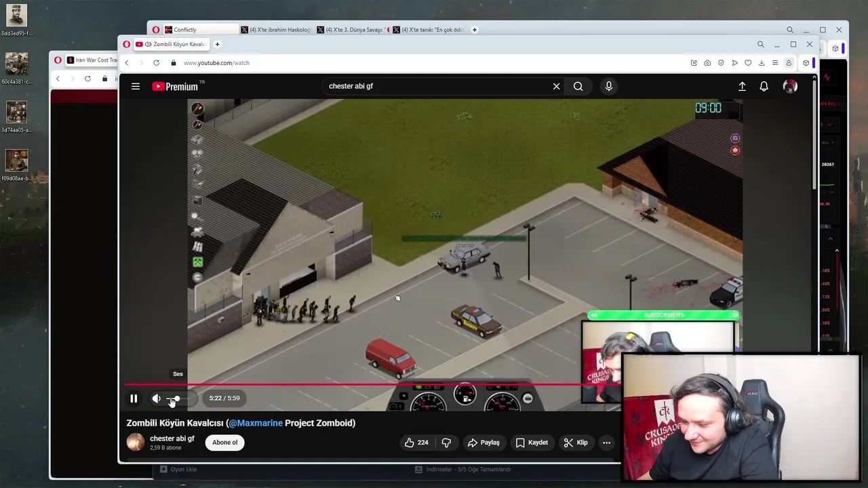Open İndirmeler downloads status entry
Image resolution: width=868 pixels, height=488 pixels.
[463, 469]
